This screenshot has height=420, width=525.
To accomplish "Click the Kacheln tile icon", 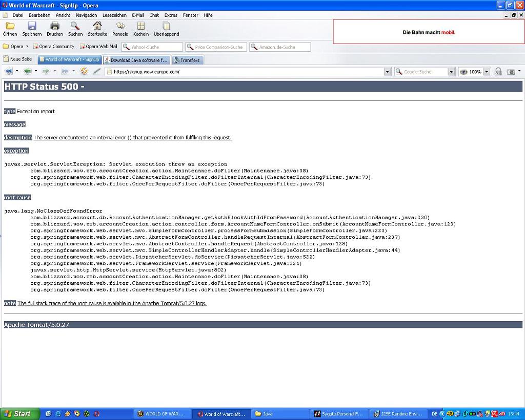I will (141, 26).
